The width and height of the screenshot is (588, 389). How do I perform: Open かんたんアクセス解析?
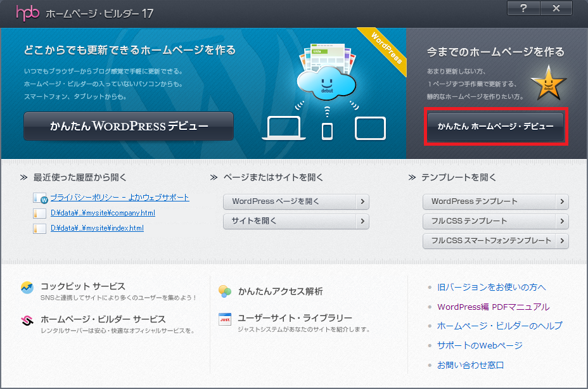[281, 291]
